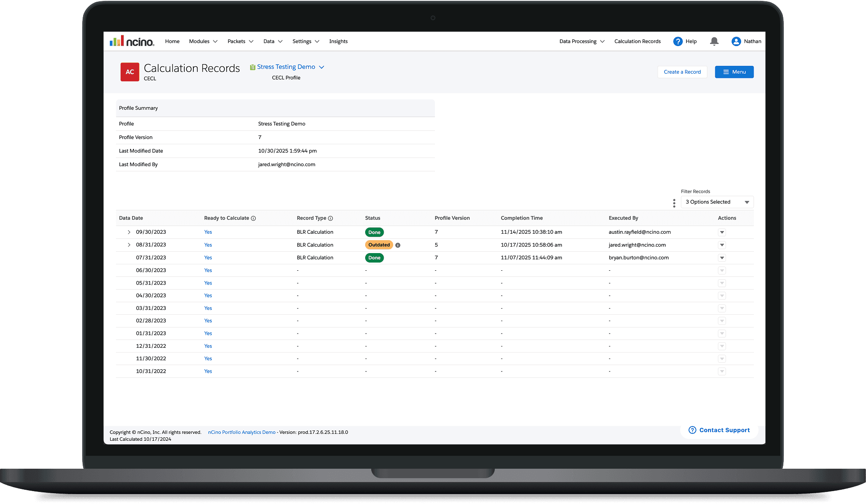Click the Create a Record button
This screenshot has width=866, height=504.
coord(682,72)
